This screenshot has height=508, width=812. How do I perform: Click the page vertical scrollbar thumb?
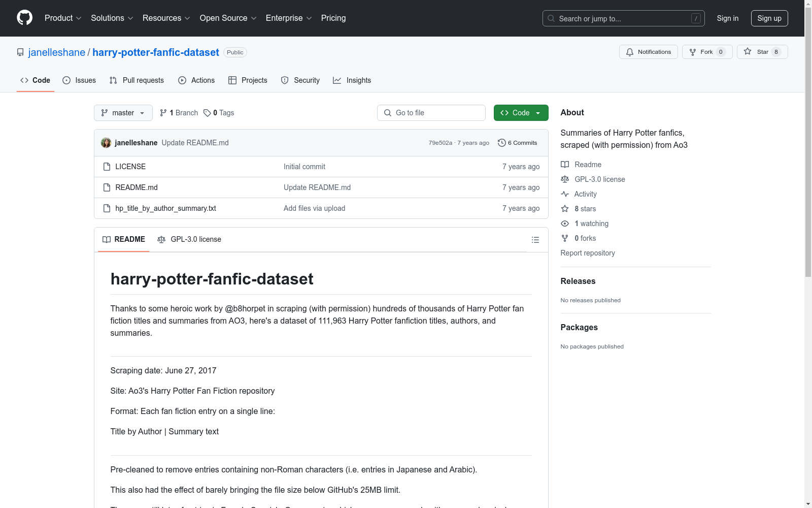pos(808,142)
